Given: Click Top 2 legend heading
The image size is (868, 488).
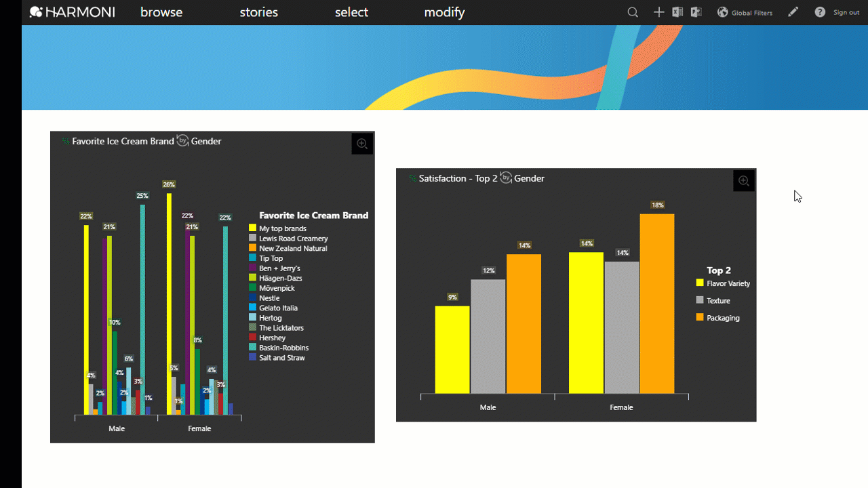Looking at the screenshot, I should coord(719,270).
